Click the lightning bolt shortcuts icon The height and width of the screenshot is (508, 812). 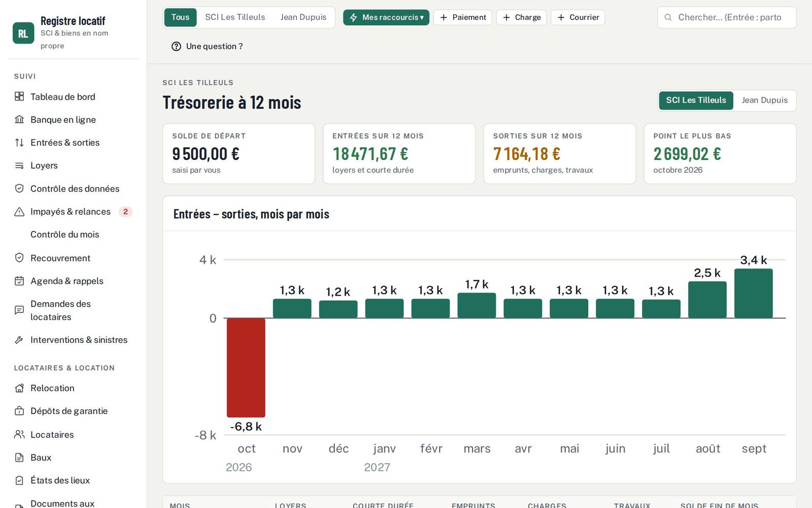[354, 17]
